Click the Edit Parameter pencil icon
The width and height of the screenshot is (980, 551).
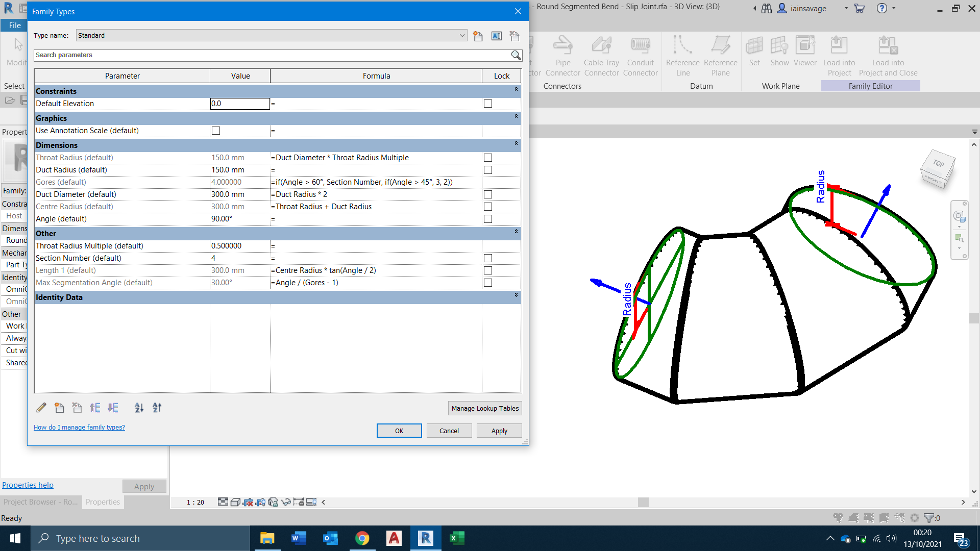coord(41,408)
